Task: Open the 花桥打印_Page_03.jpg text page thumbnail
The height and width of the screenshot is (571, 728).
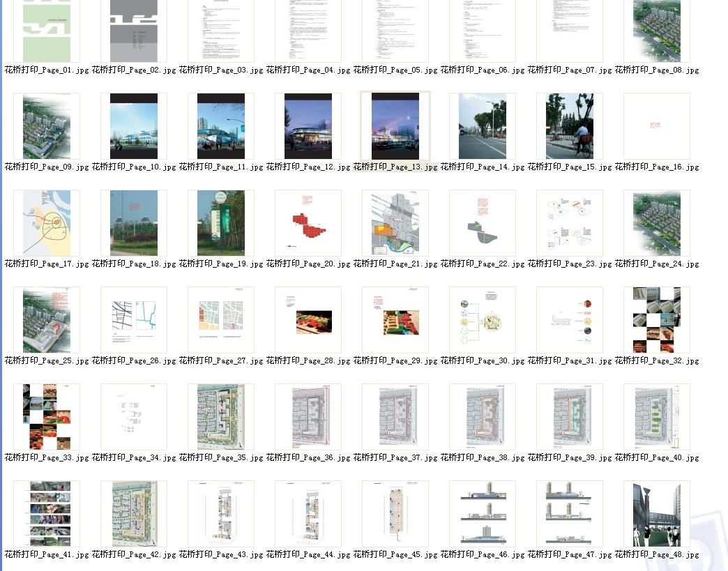Action: (x=221, y=31)
